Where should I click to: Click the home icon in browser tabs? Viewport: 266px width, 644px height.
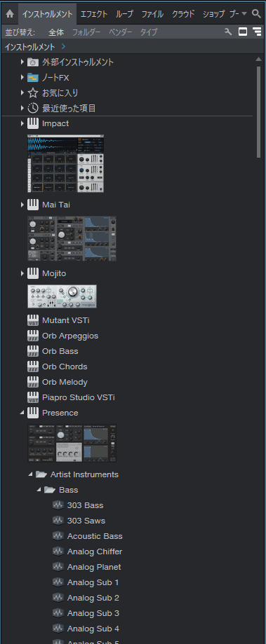[x=9, y=14]
